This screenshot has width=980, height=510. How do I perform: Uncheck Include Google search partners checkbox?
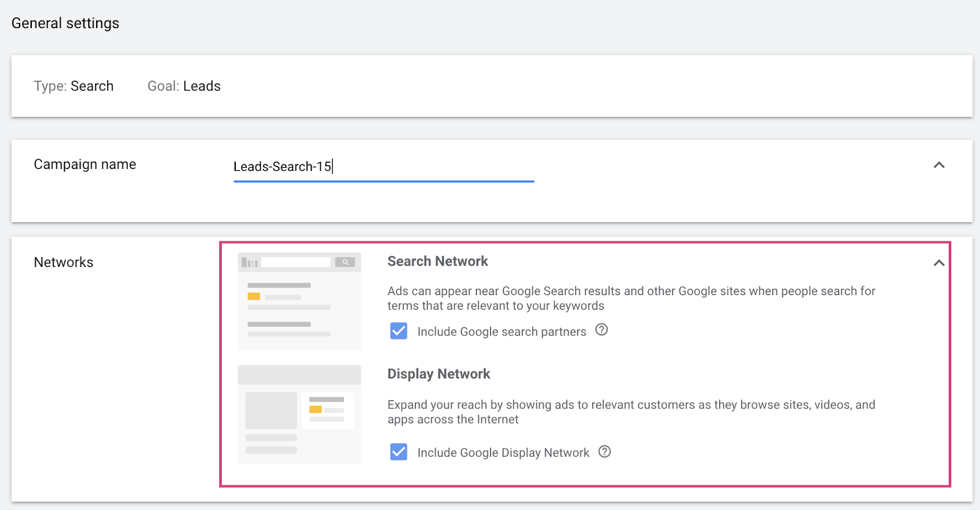(399, 331)
